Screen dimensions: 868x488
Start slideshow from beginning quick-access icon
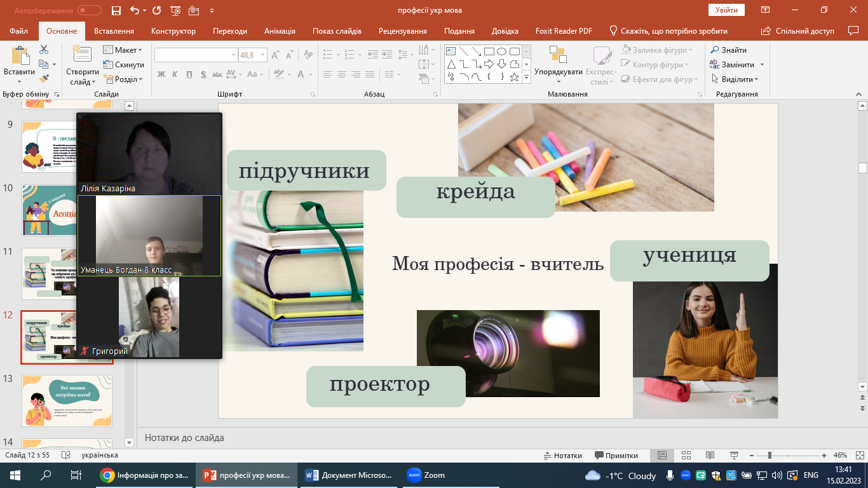175,10
